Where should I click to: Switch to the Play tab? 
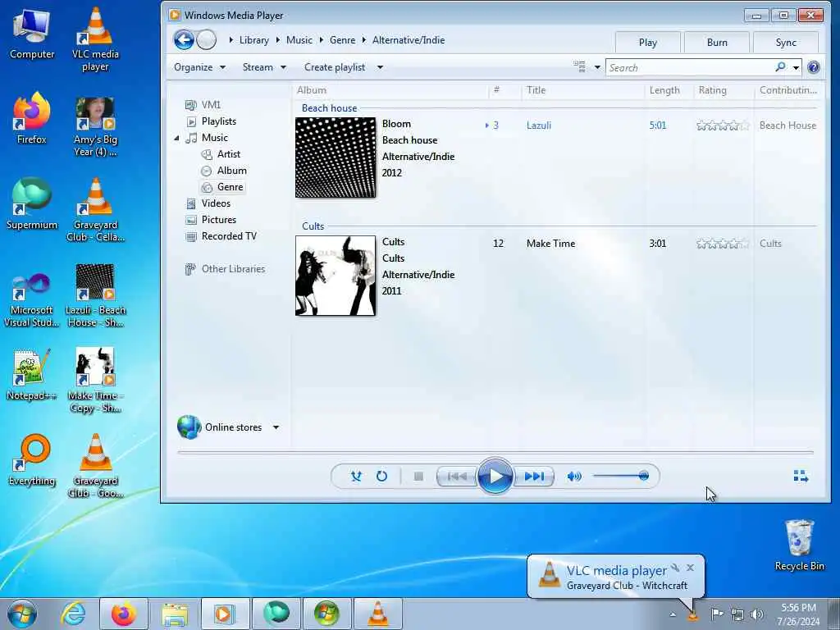tap(648, 43)
